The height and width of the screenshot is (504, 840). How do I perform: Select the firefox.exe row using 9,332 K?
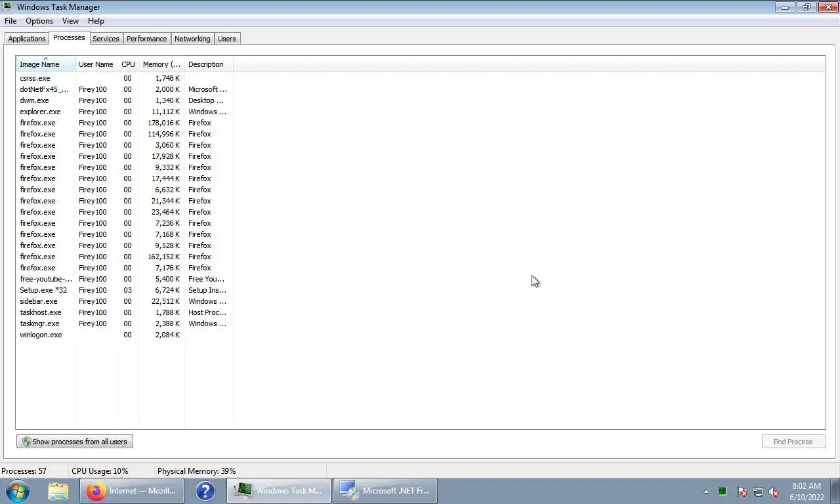(125, 167)
